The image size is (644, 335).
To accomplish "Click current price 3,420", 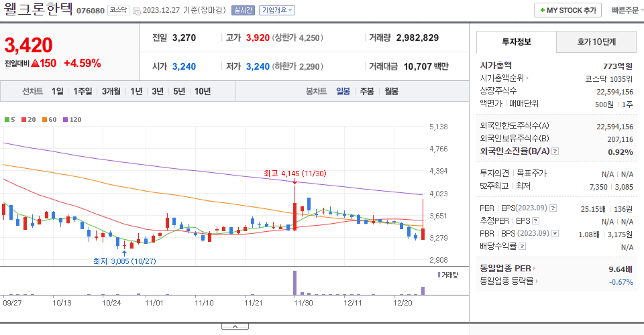I will pyautogui.click(x=28, y=45).
